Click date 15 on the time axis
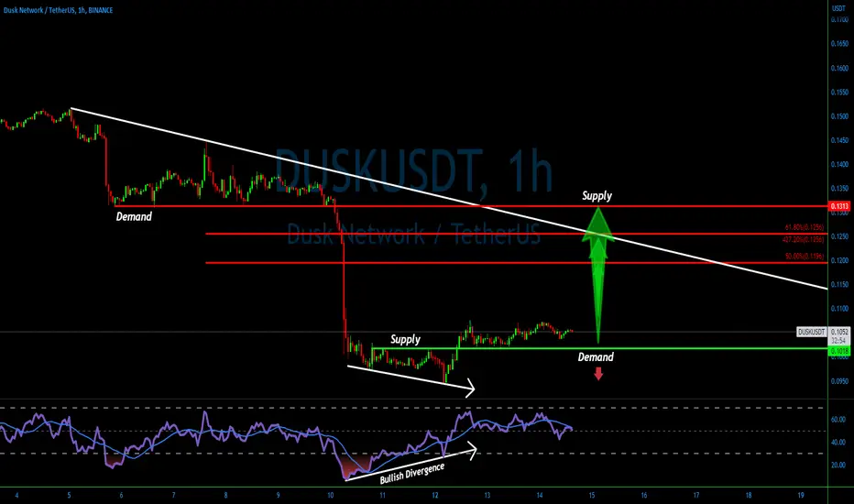The width and height of the screenshot is (854, 504). pyautogui.click(x=592, y=495)
